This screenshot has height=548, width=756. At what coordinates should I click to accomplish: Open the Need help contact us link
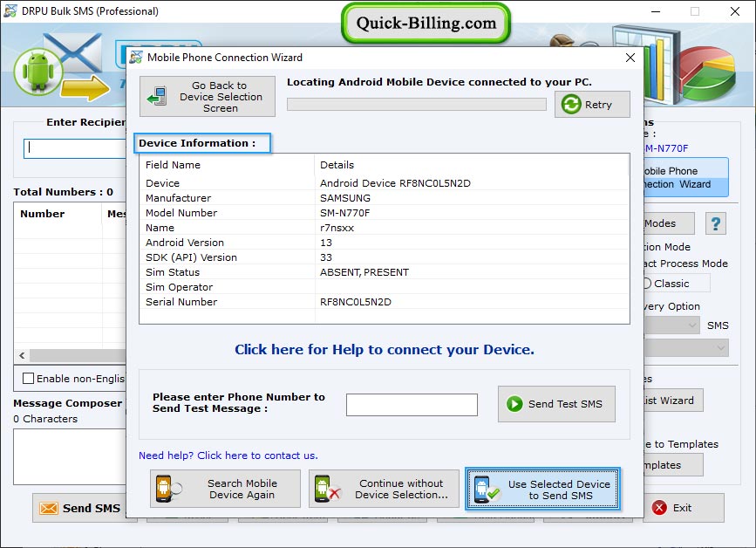228,456
